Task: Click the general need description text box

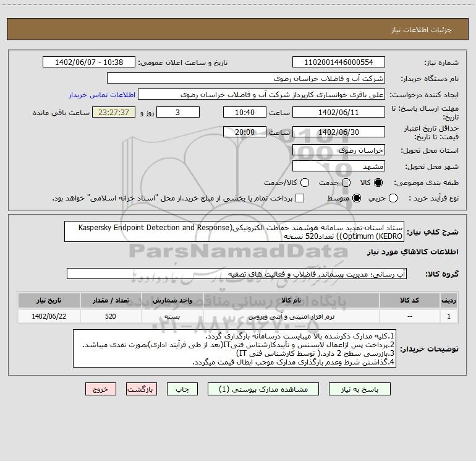Action: tap(234, 231)
